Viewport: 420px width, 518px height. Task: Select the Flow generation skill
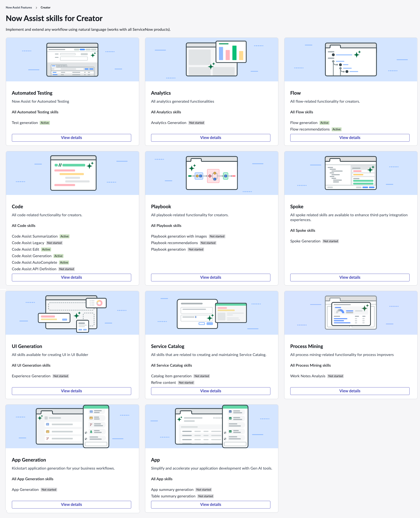point(304,123)
